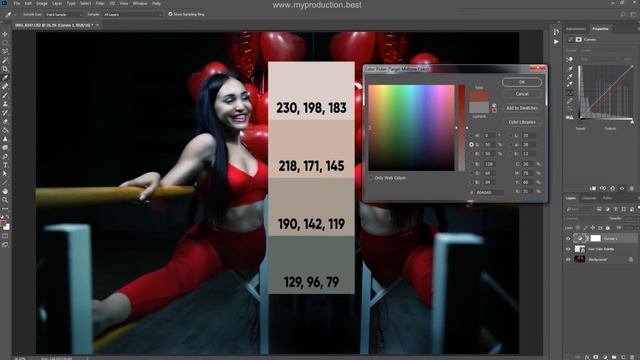Screen dimensions: 640x360
Task: Enable Only Web Colors checkbox
Action: click(371, 178)
